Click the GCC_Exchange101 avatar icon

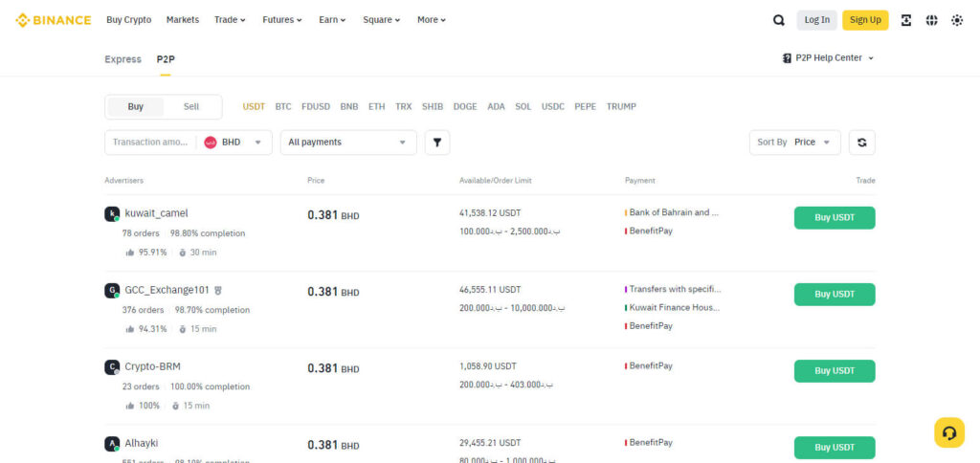112,291
